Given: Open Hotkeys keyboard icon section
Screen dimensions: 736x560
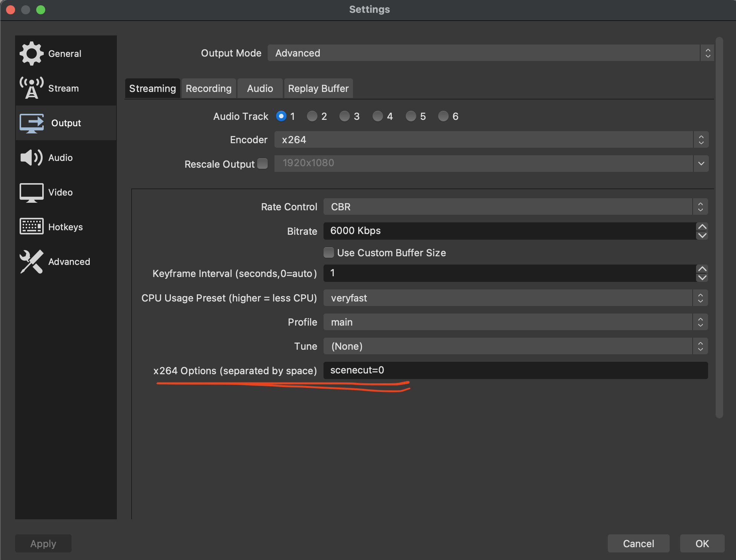Looking at the screenshot, I should pos(32,226).
